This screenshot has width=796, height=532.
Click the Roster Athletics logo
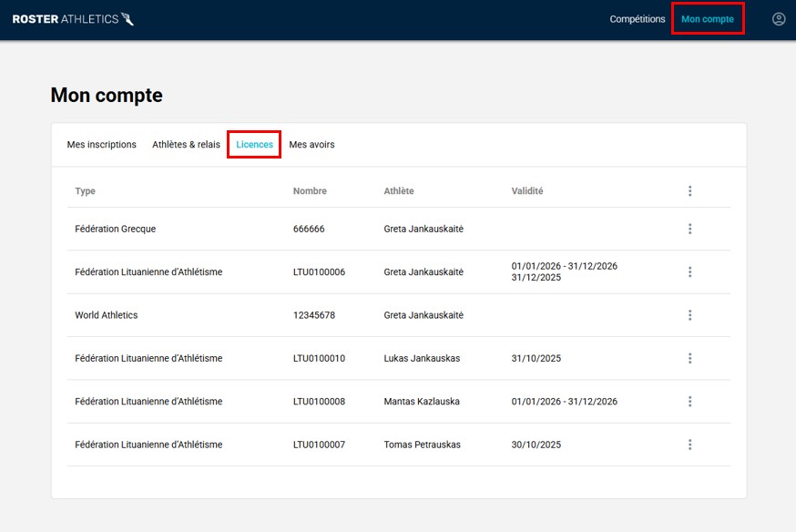coord(73,19)
